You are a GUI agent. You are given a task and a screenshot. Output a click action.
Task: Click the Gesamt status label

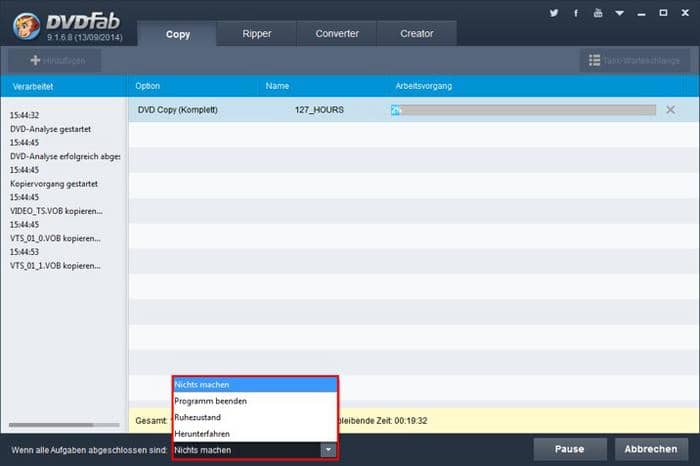coord(151,420)
